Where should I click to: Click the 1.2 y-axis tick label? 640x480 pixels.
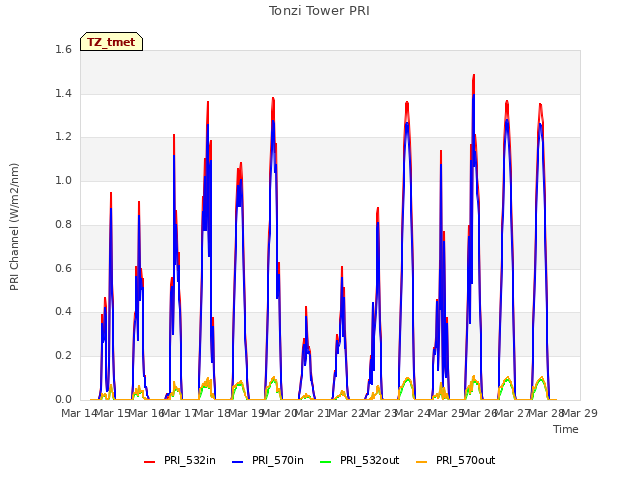63,137
